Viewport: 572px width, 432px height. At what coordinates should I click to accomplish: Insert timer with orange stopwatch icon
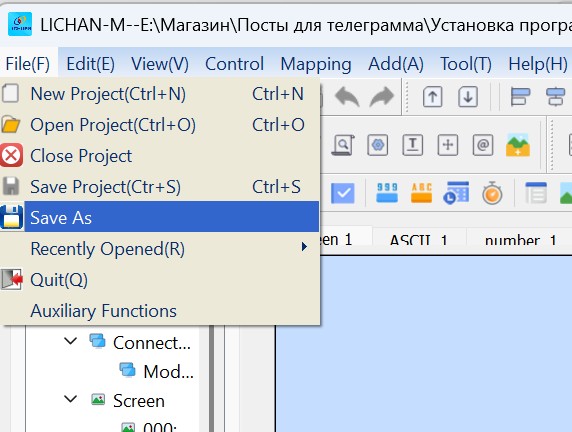coord(492,193)
